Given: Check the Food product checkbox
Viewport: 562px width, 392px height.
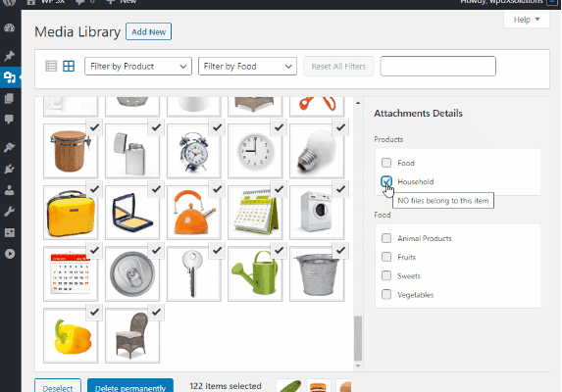Looking at the screenshot, I should tap(386, 163).
